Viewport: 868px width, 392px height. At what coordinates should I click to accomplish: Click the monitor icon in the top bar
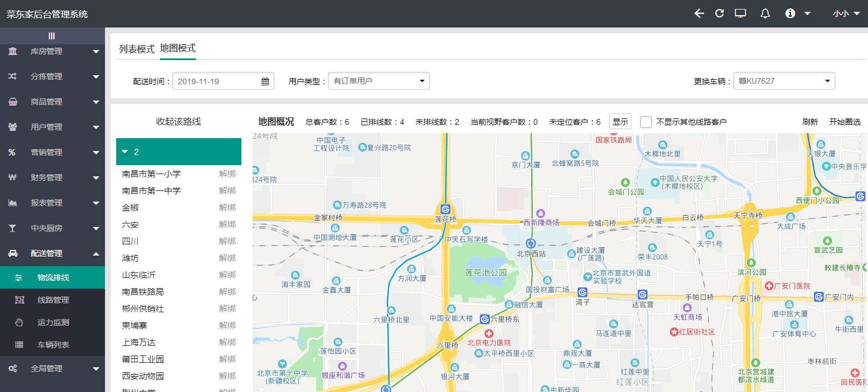click(741, 13)
